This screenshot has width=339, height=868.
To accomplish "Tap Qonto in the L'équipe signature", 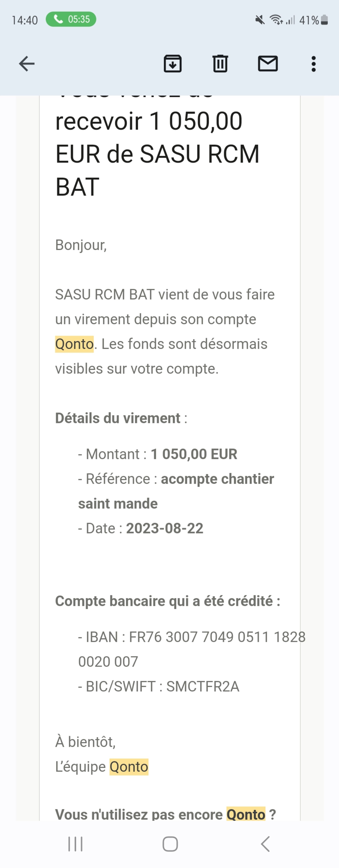I will click(129, 767).
